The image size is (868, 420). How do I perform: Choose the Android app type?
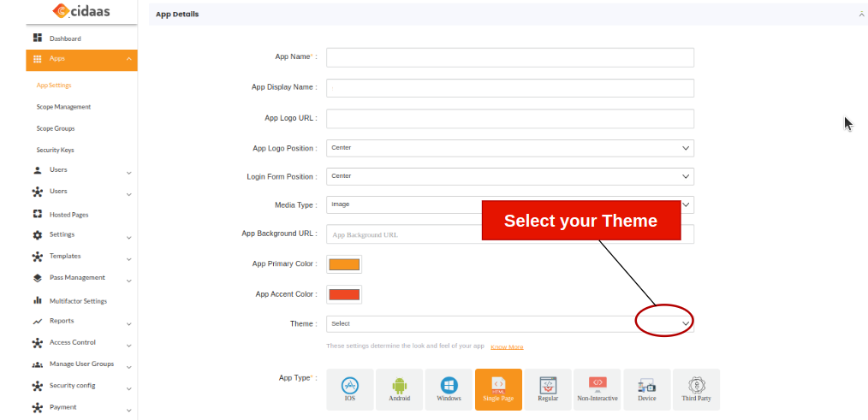(x=399, y=389)
